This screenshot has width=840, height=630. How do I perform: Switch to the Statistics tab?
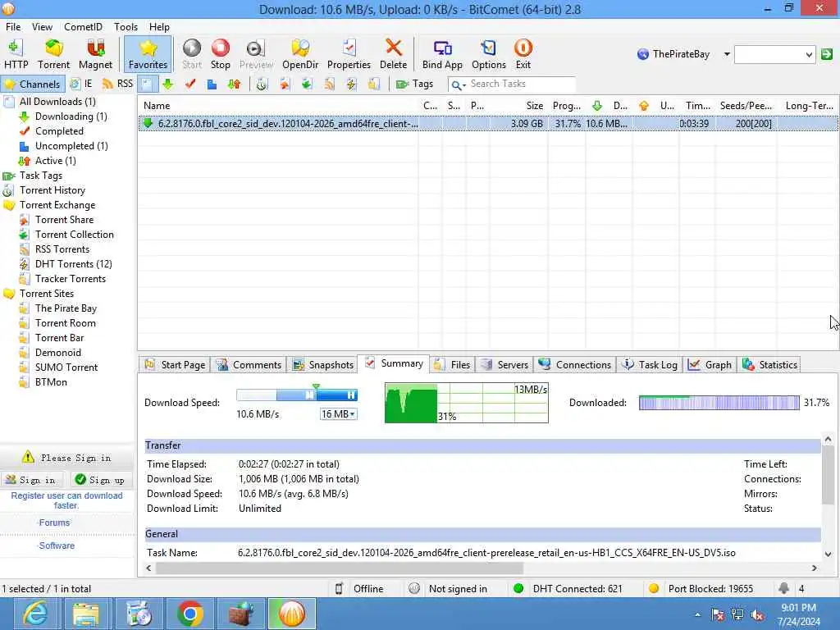pos(769,365)
